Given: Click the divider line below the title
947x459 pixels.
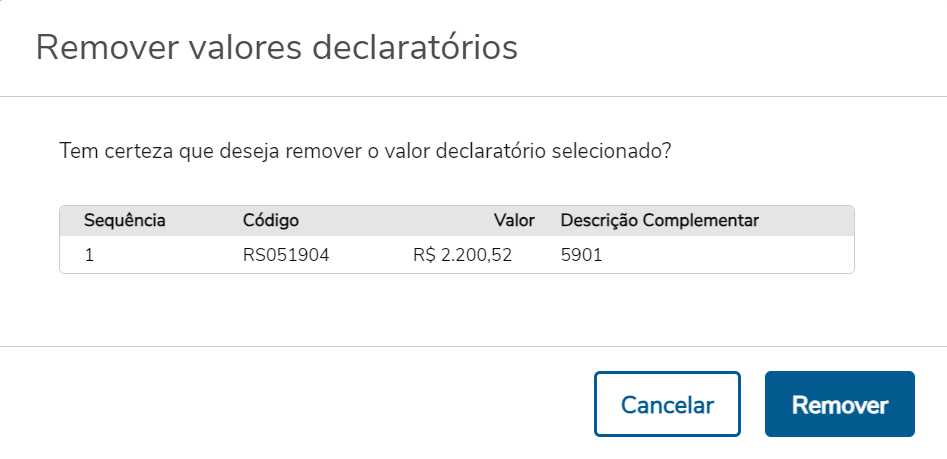Looking at the screenshot, I should [x=473, y=97].
